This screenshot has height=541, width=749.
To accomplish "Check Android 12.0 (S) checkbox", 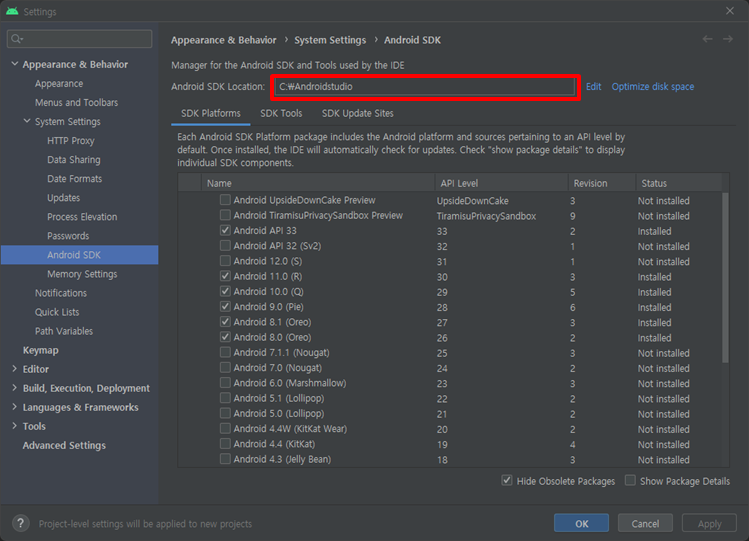I will click(225, 261).
